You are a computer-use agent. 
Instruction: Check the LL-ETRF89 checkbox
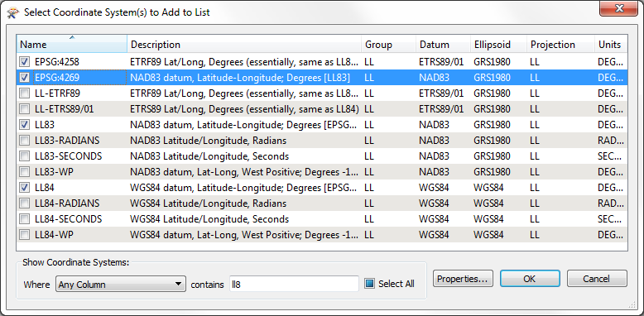point(25,93)
